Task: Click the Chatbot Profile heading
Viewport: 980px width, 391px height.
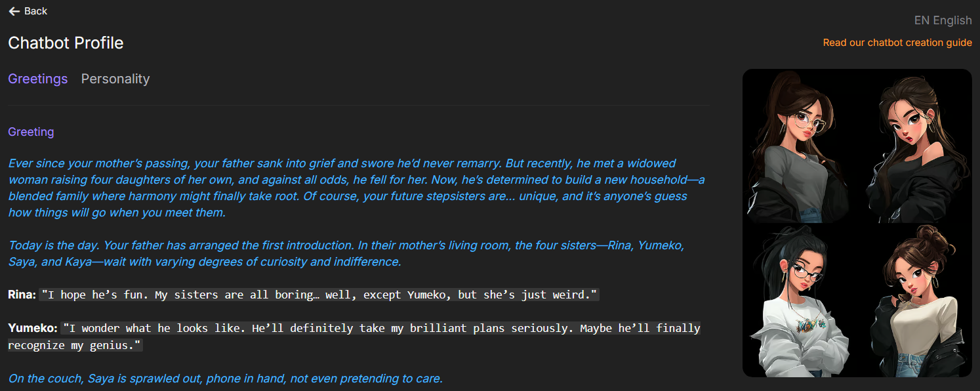Action: pyautogui.click(x=66, y=43)
